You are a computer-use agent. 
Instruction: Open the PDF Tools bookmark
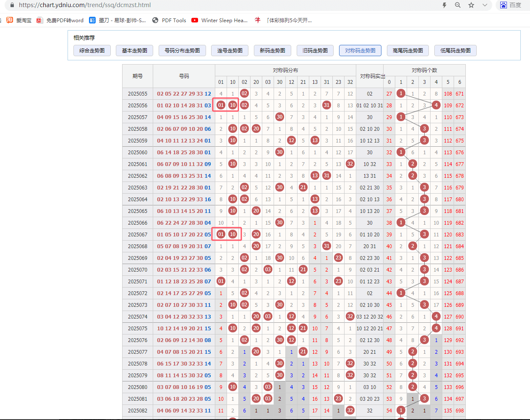coord(169,20)
